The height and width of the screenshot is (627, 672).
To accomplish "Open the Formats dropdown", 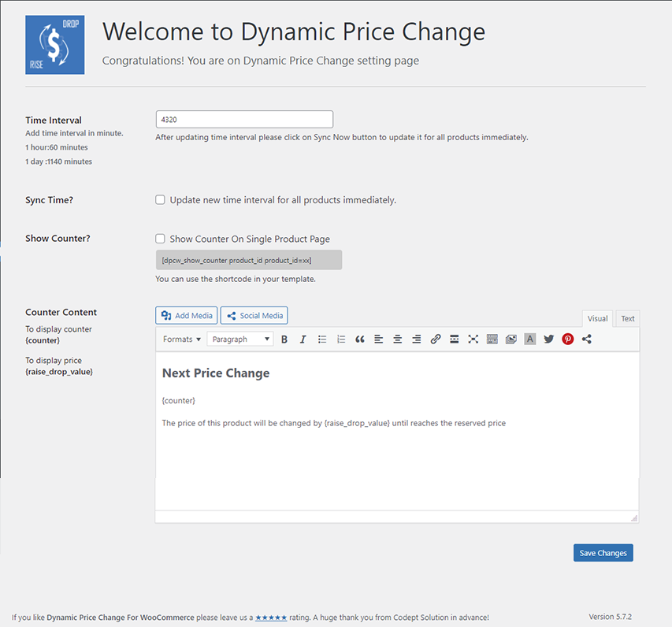I will (x=181, y=339).
